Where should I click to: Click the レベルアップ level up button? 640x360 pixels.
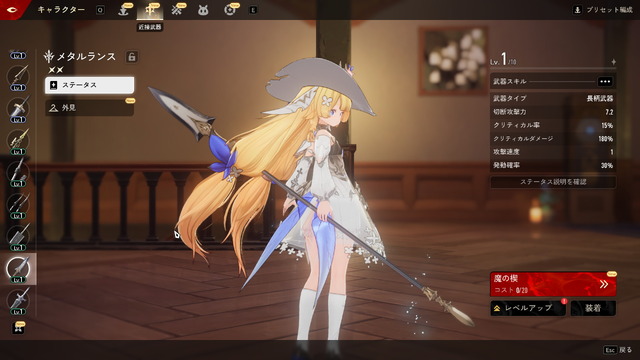click(x=528, y=308)
